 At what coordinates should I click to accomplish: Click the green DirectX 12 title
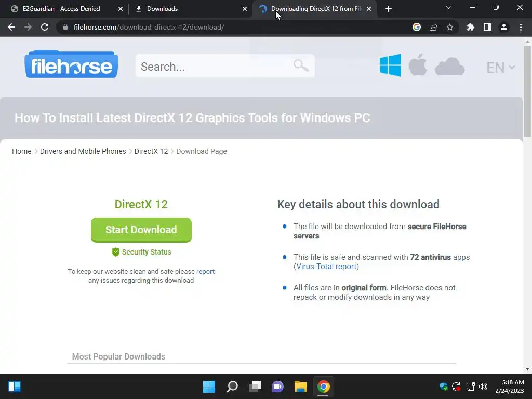141,204
